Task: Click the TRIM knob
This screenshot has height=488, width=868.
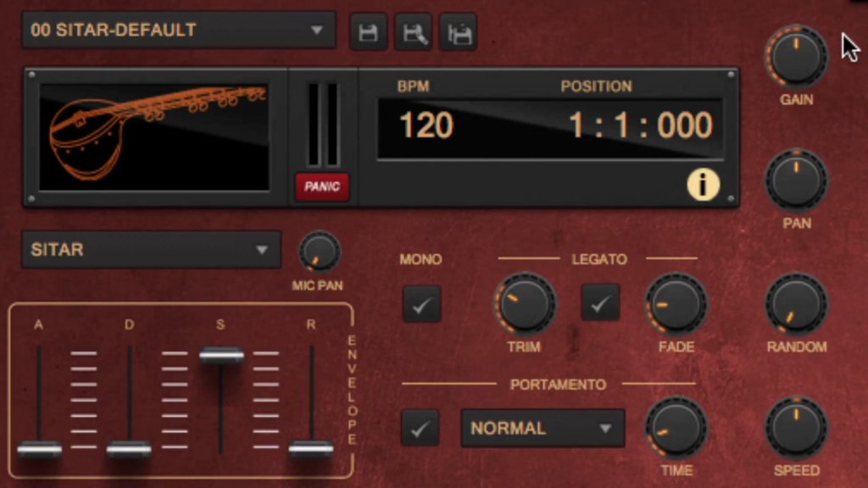Action: (x=524, y=304)
